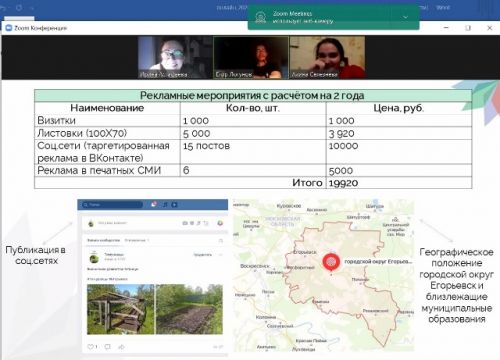
Task: Click the VK notifications bell icon
Action: 154,204
